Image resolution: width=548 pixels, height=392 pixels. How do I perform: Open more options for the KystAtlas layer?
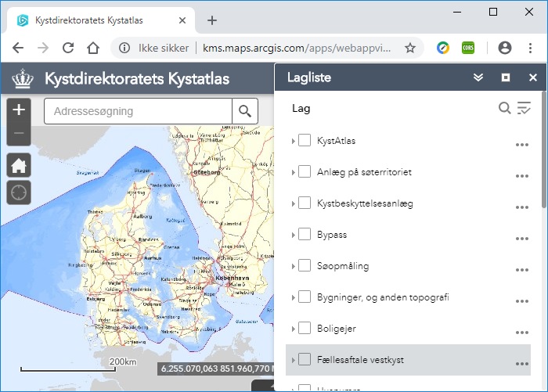tap(522, 145)
